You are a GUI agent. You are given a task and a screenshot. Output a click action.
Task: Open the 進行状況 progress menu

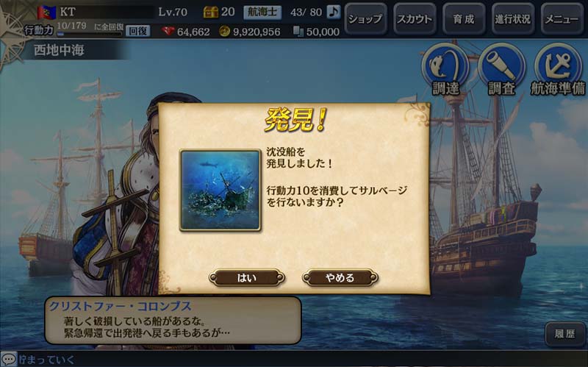tap(512, 19)
